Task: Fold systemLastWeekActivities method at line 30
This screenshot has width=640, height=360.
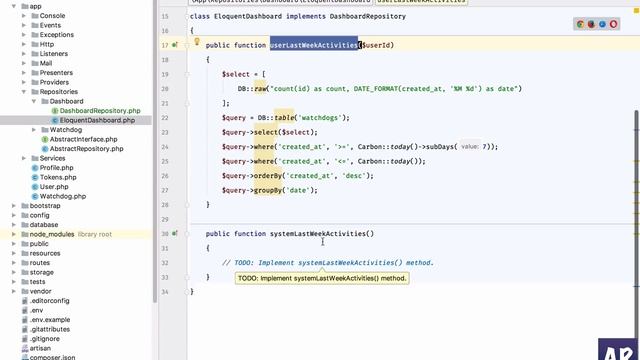Action: (x=187, y=233)
